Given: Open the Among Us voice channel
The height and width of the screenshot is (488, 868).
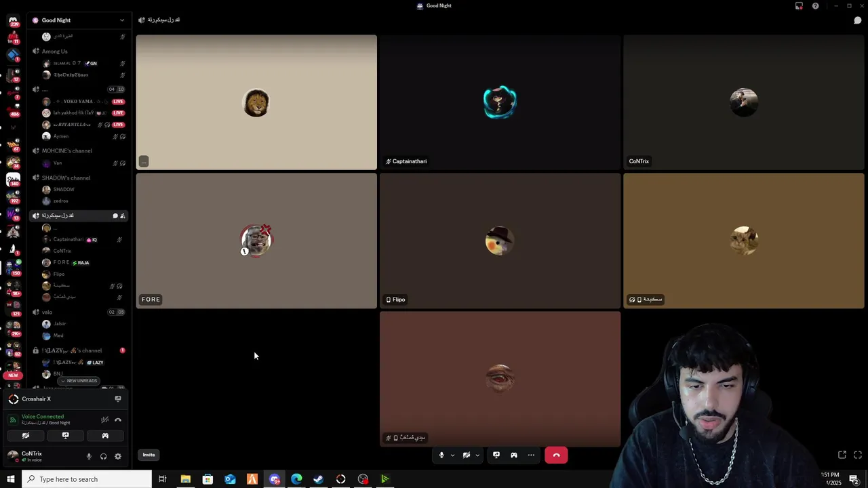Looking at the screenshot, I should pos(55,52).
